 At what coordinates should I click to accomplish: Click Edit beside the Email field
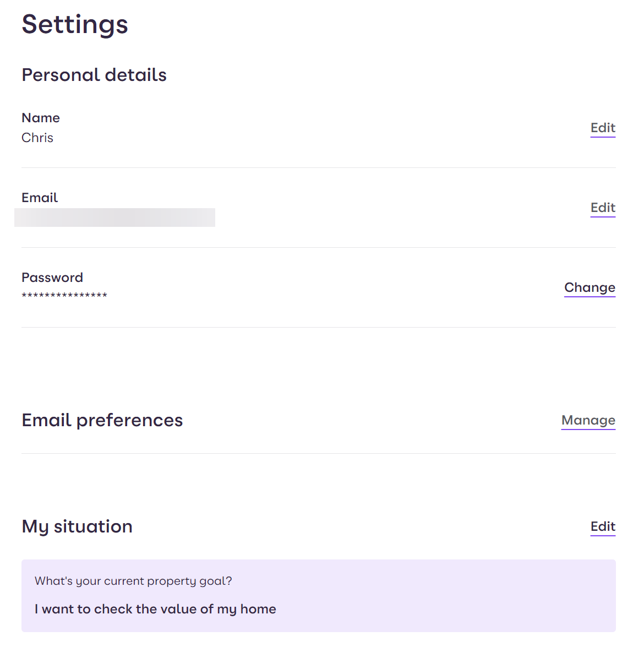click(x=603, y=208)
